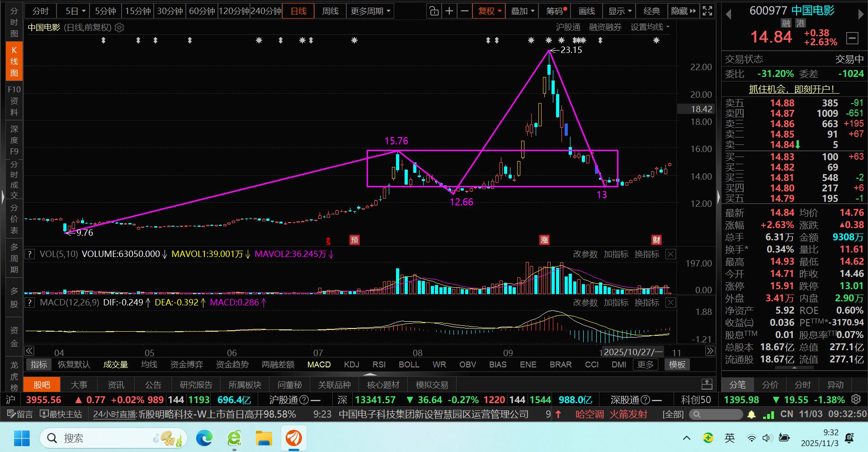The width and height of the screenshot is (868, 452).
Task: Click the 预 event marker on the chart
Action: (354, 240)
